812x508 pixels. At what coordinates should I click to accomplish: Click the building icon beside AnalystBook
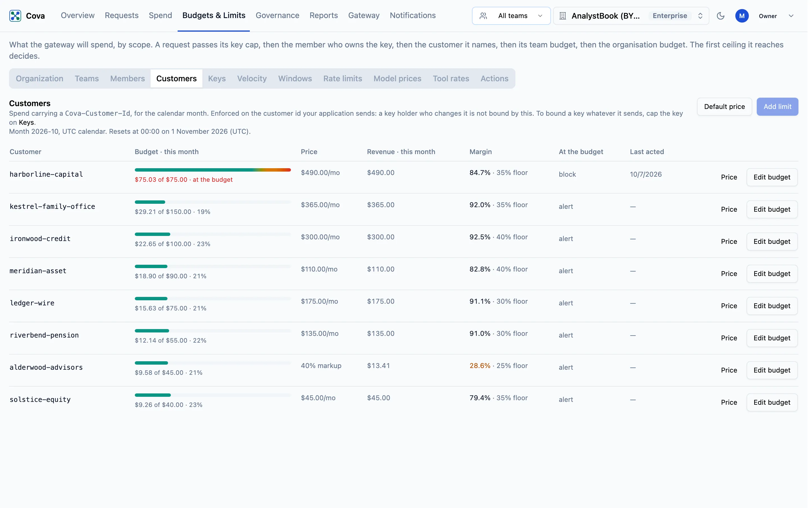coord(563,16)
